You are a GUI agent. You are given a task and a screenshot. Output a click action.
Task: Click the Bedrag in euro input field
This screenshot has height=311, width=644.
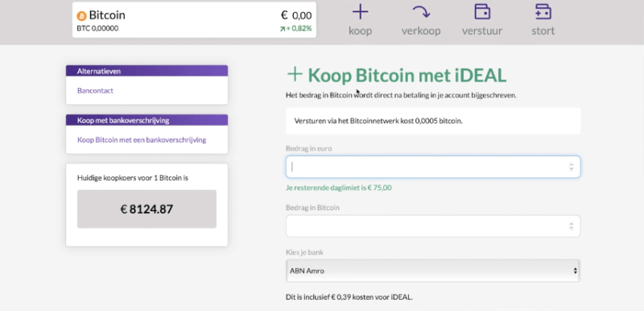(x=433, y=167)
